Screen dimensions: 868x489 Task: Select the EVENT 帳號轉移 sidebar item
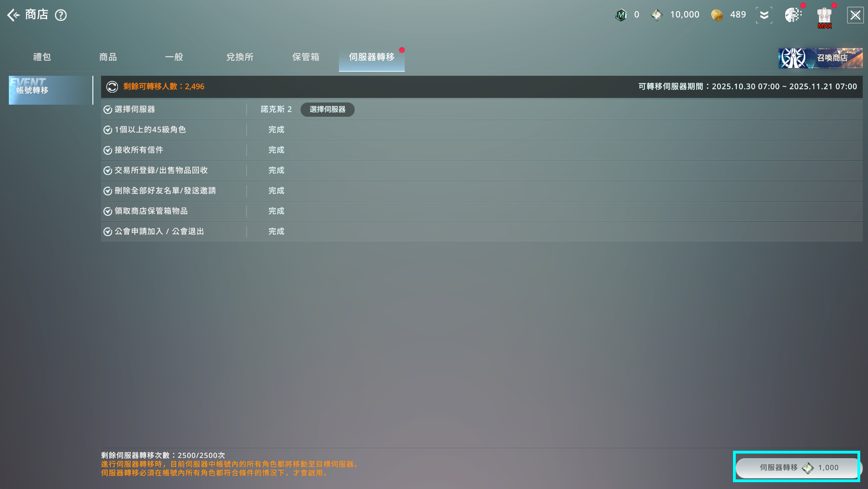click(50, 90)
